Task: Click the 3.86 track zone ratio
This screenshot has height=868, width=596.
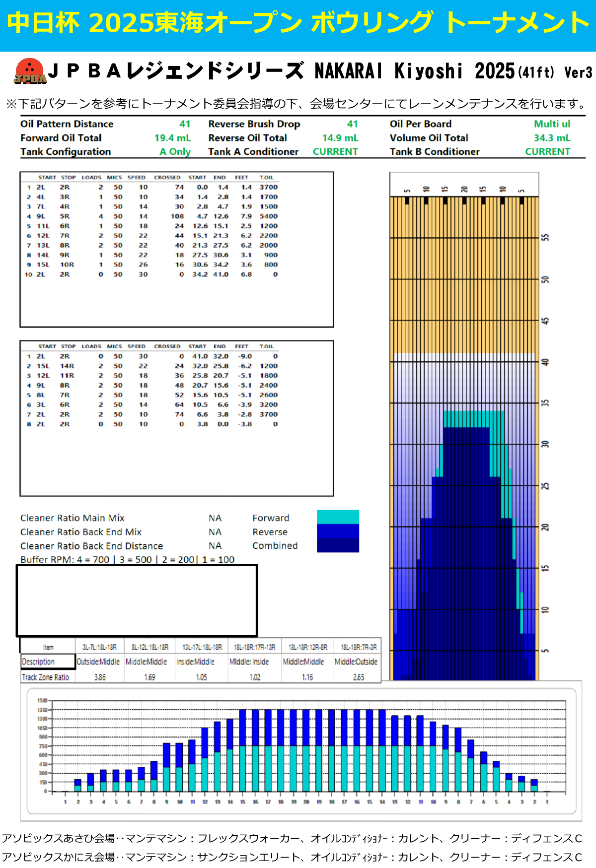Action: [x=100, y=677]
